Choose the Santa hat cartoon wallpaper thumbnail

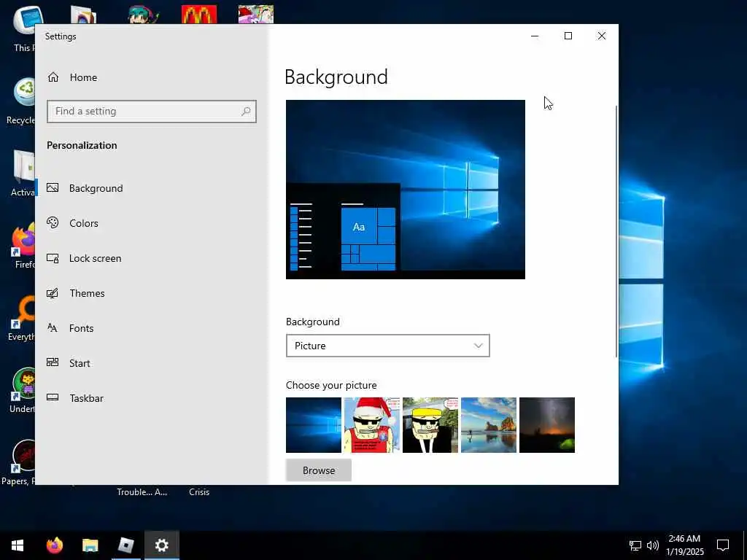pos(372,425)
